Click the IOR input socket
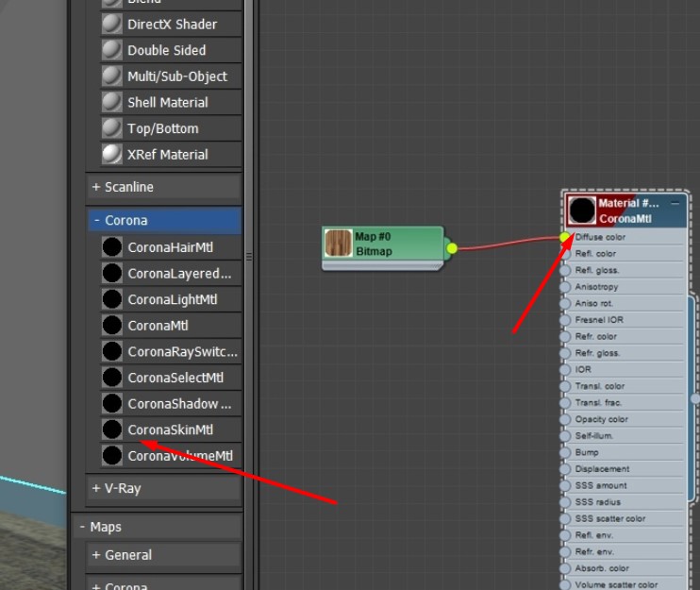The image size is (700, 590). pos(565,369)
